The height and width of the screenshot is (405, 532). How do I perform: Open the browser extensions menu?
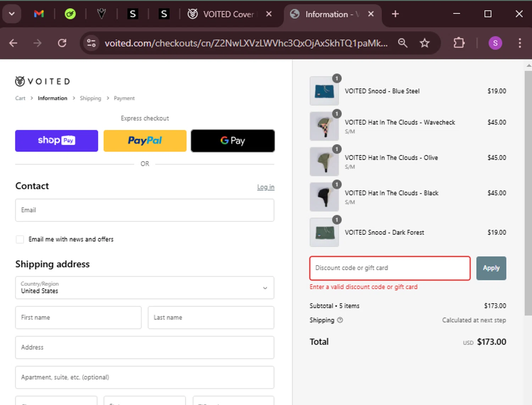(459, 43)
